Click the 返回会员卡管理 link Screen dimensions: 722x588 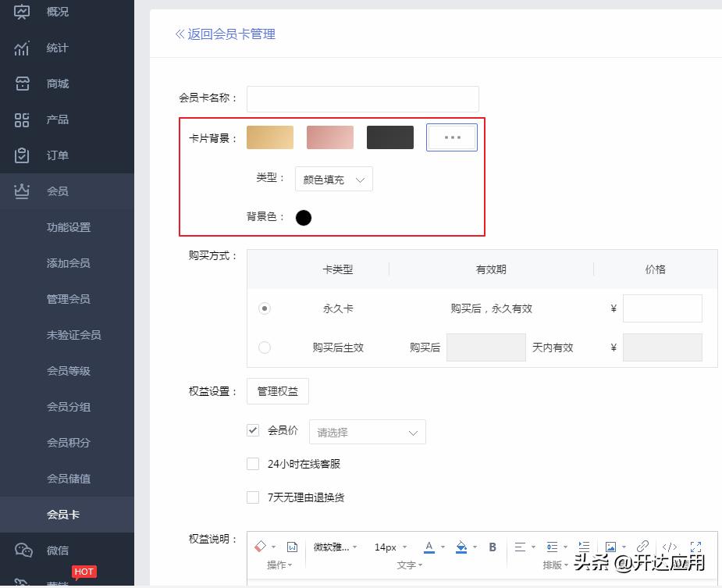[x=226, y=34]
